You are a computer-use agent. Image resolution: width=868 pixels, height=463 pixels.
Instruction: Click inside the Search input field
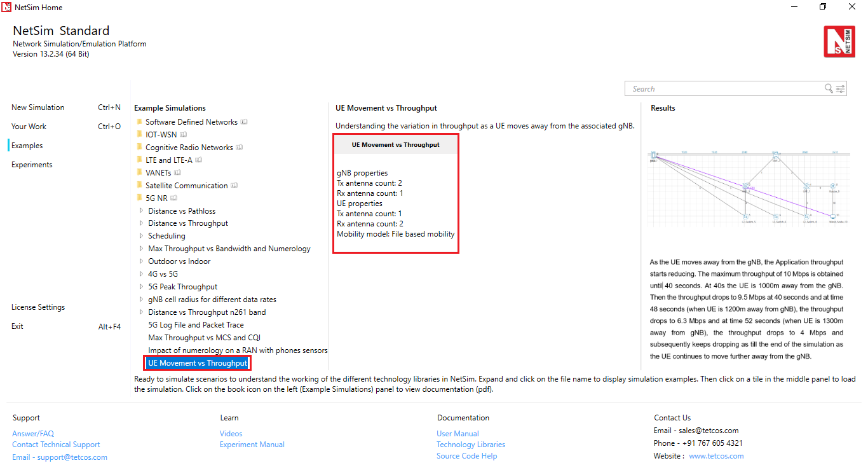[724, 88]
